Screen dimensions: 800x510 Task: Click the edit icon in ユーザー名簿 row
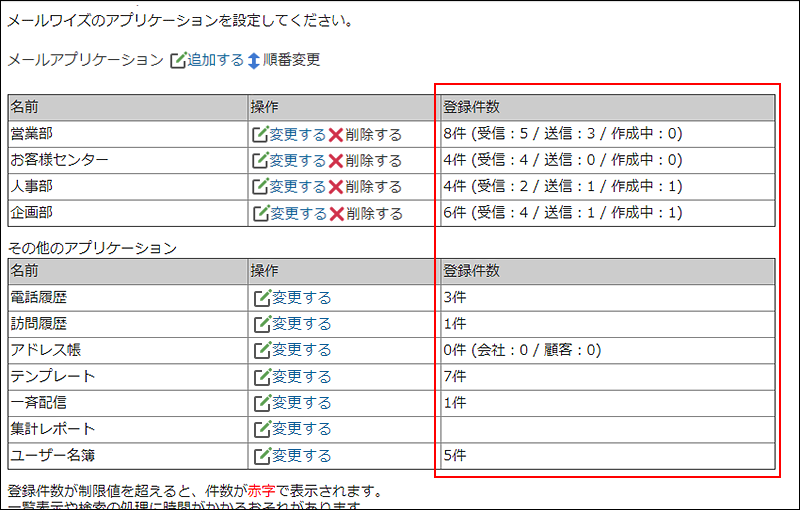[x=262, y=455]
